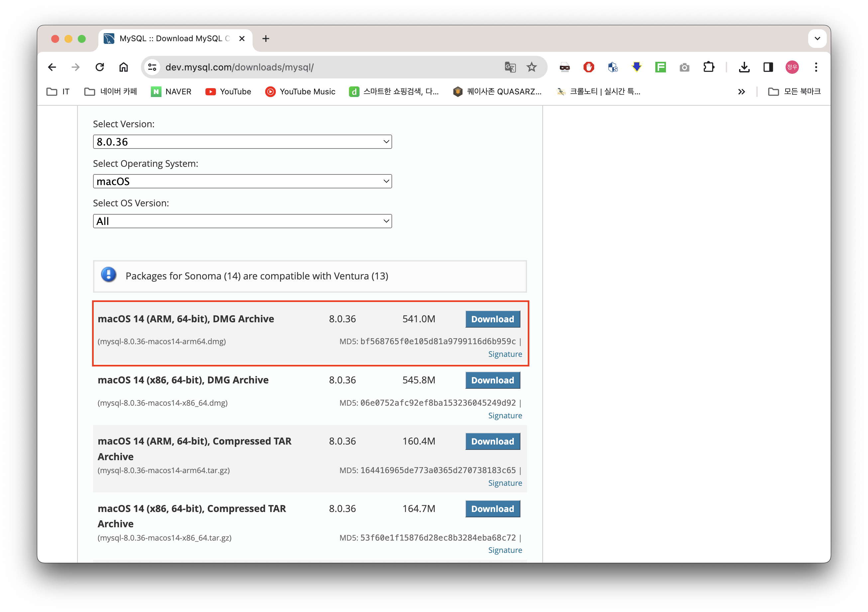Image resolution: width=868 pixels, height=612 pixels.
Task: Download macOS 14 x86 Compressed TAR Archive
Action: [492, 509]
